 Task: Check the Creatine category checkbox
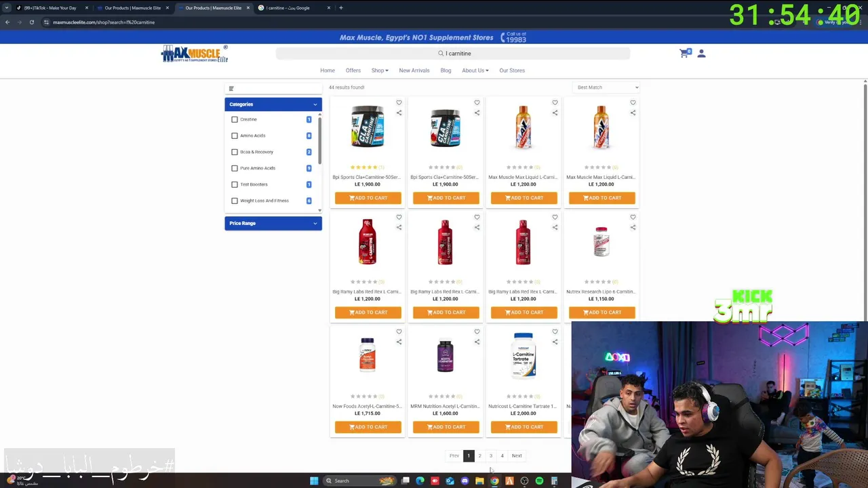[x=235, y=119]
